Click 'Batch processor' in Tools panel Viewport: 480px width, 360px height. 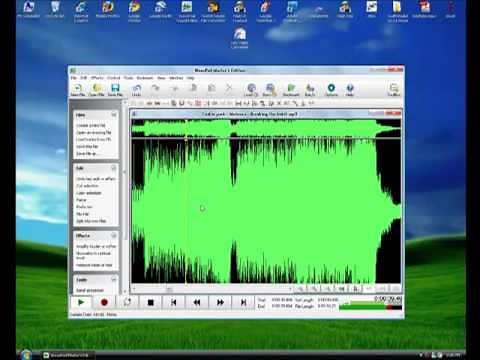90,290
